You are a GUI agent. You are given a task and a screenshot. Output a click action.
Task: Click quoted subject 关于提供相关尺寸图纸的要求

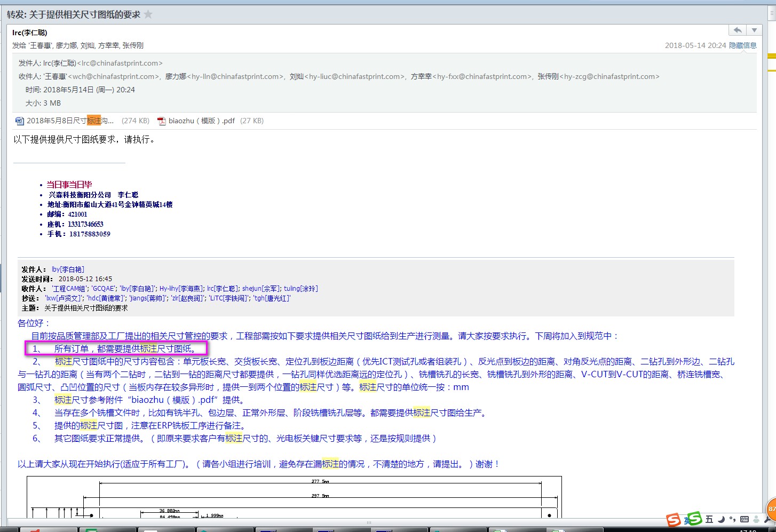point(86,308)
